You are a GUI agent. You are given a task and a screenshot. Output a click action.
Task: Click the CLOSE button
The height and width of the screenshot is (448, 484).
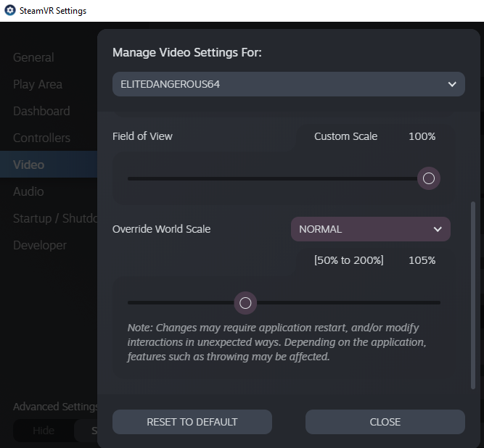[385, 422]
